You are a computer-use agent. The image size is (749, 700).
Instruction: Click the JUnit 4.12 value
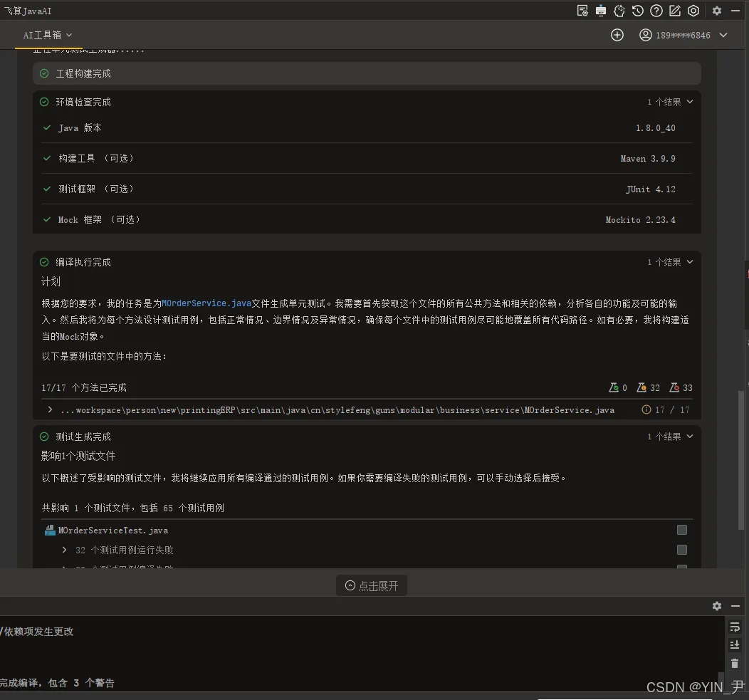click(x=651, y=189)
